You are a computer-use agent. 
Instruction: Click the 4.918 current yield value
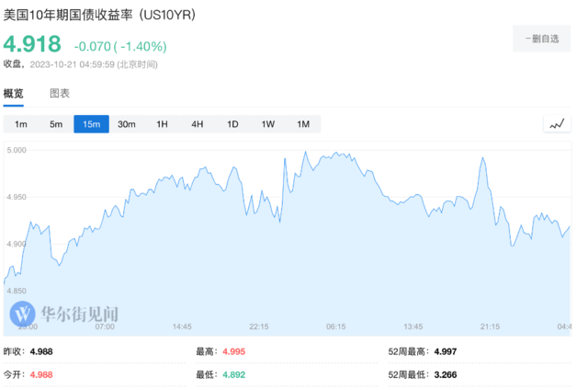(32, 44)
